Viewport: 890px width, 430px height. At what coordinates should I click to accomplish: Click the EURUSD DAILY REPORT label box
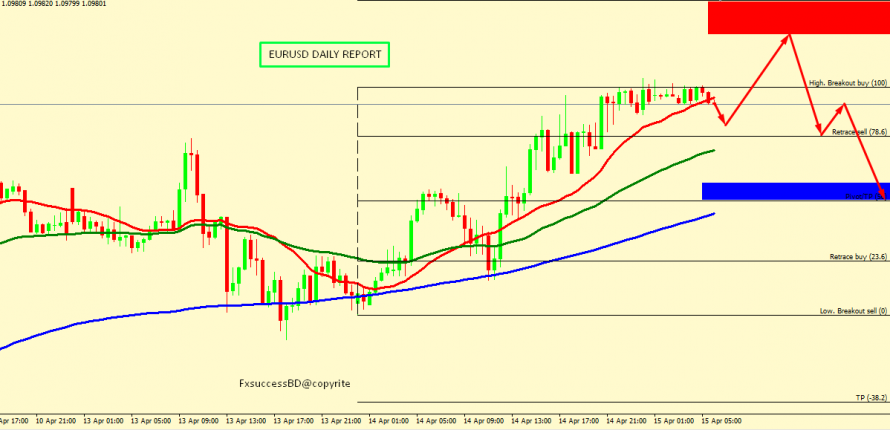click(x=324, y=55)
